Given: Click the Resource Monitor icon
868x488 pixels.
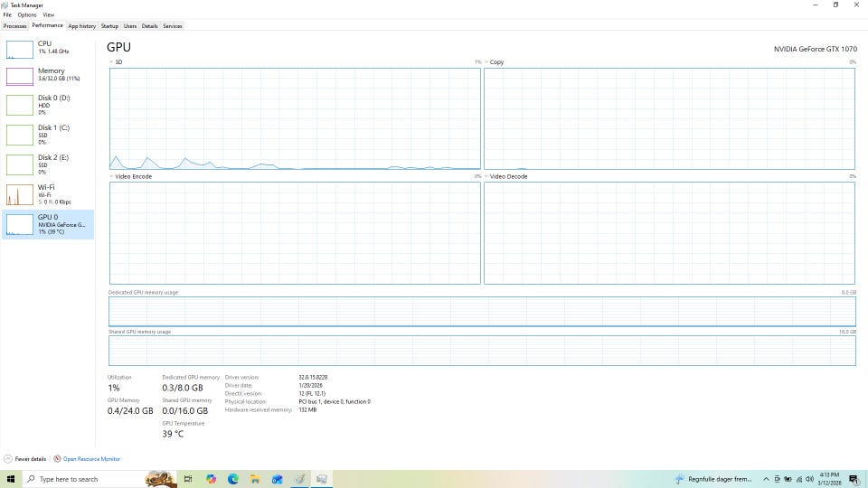Looking at the screenshot, I should pos(57,459).
